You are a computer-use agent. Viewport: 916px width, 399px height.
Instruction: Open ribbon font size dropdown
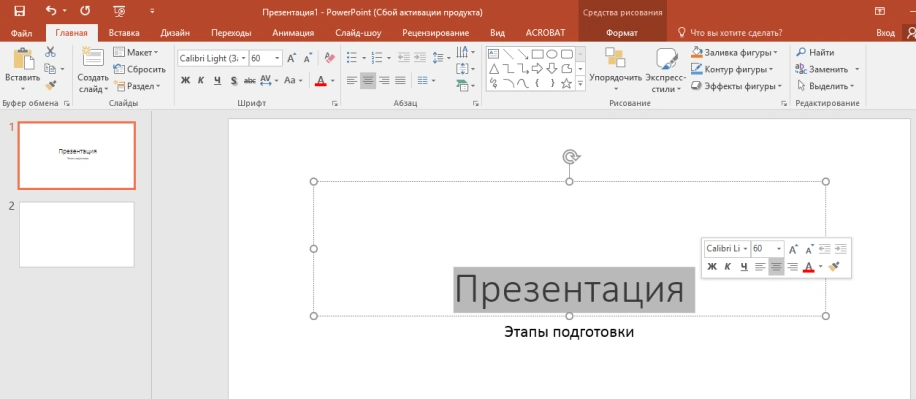[277, 58]
